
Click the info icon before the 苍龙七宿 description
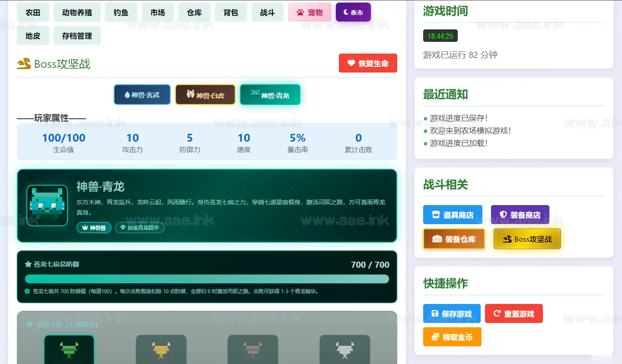tap(27, 291)
